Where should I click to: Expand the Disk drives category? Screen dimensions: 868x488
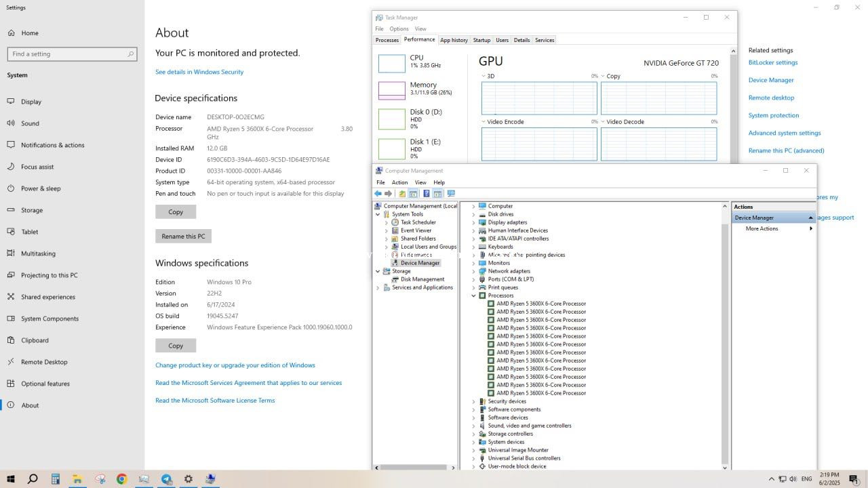tap(473, 214)
